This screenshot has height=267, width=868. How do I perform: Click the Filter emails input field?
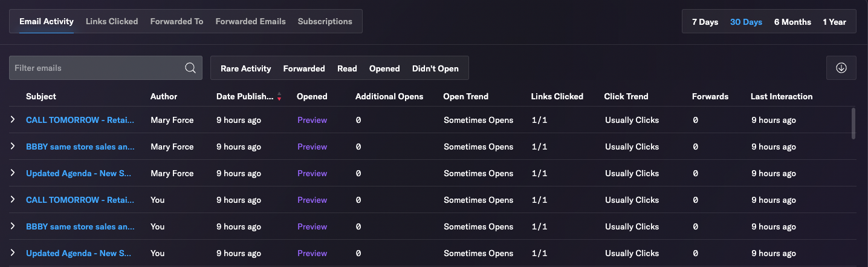[97, 68]
